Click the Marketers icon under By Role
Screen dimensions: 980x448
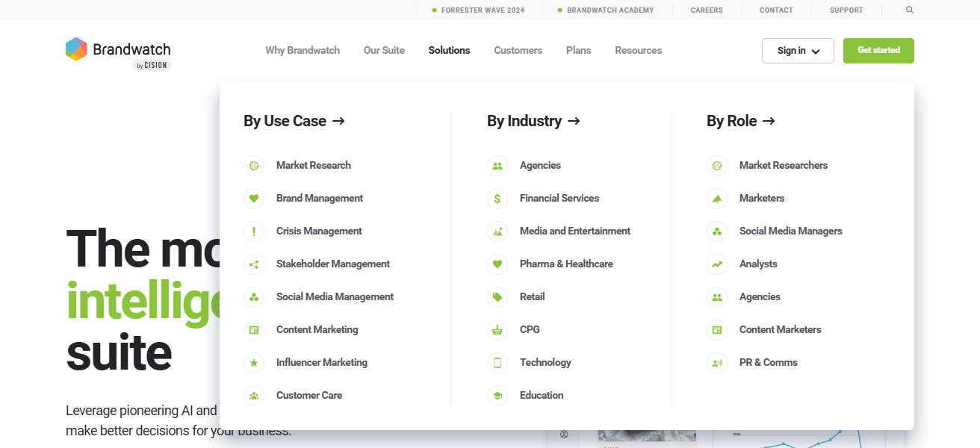pyautogui.click(x=717, y=199)
